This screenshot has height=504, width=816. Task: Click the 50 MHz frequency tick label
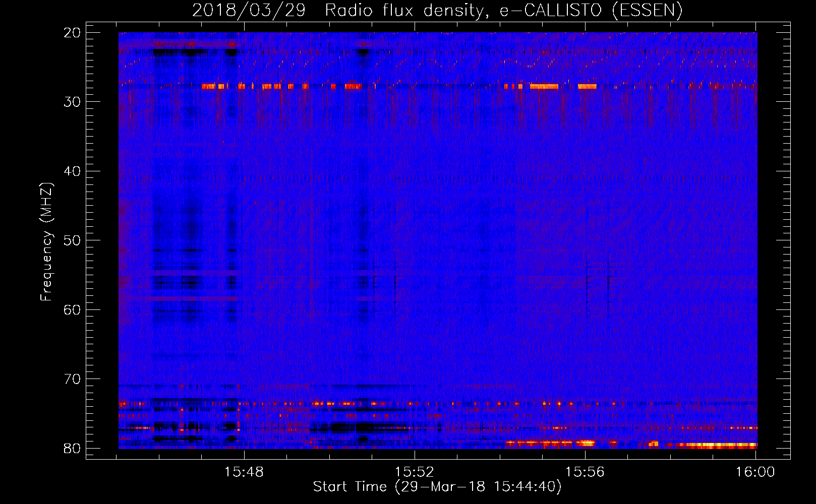pyautogui.click(x=73, y=240)
